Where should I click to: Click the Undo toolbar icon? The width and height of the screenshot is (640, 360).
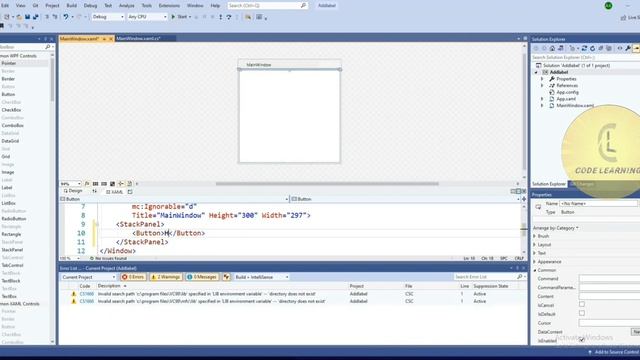(66, 17)
